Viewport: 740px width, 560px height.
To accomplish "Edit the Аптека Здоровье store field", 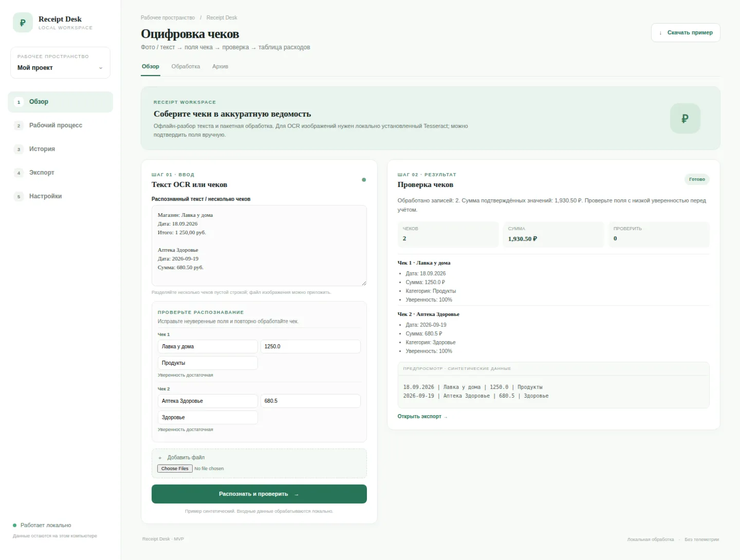I will 208,401.
